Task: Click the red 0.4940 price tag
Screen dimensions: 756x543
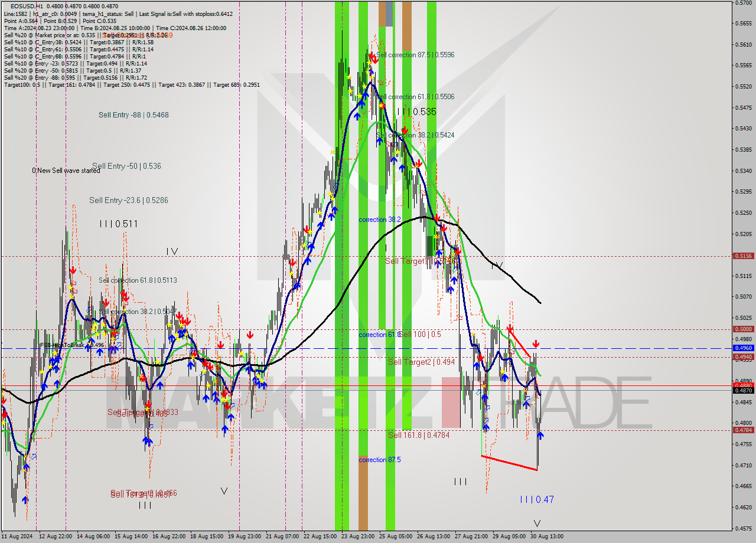Action: click(743, 356)
